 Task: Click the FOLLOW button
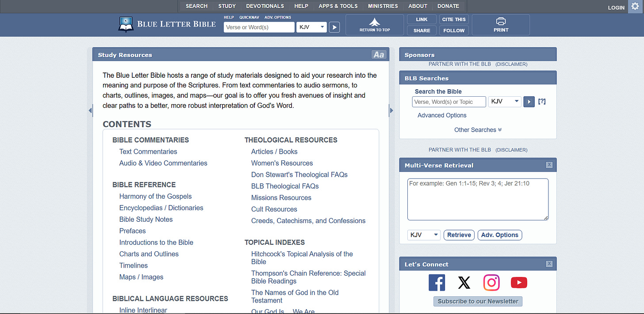coord(454,30)
